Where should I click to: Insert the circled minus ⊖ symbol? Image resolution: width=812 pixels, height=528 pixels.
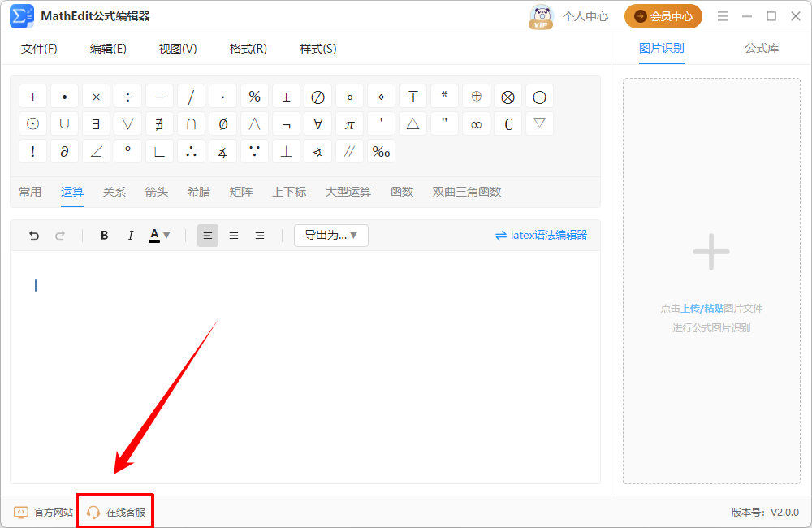[540, 97]
